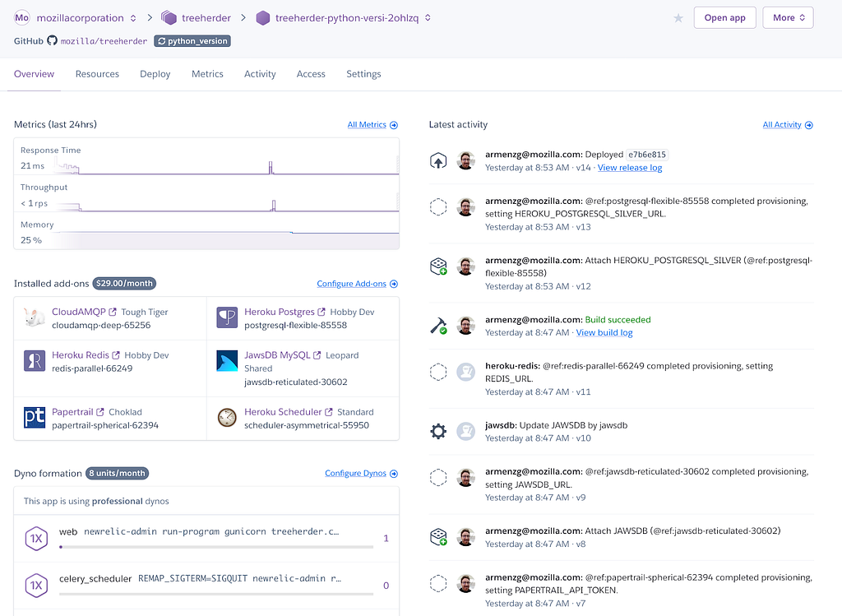Click the attach icon for HEROKU_POSTGRESQL_SILVER
The width and height of the screenshot is (842, 616).
point(438,266)
